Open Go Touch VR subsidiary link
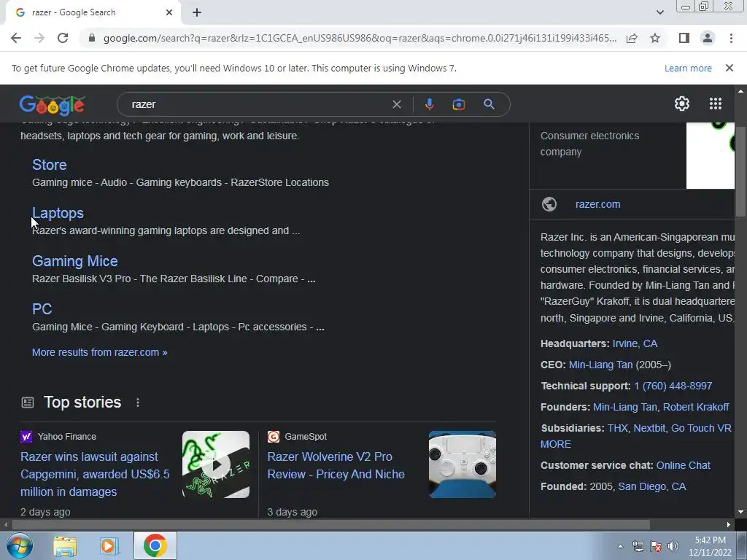Viewport: 747px width, 560px height. [x=701, y=428]
